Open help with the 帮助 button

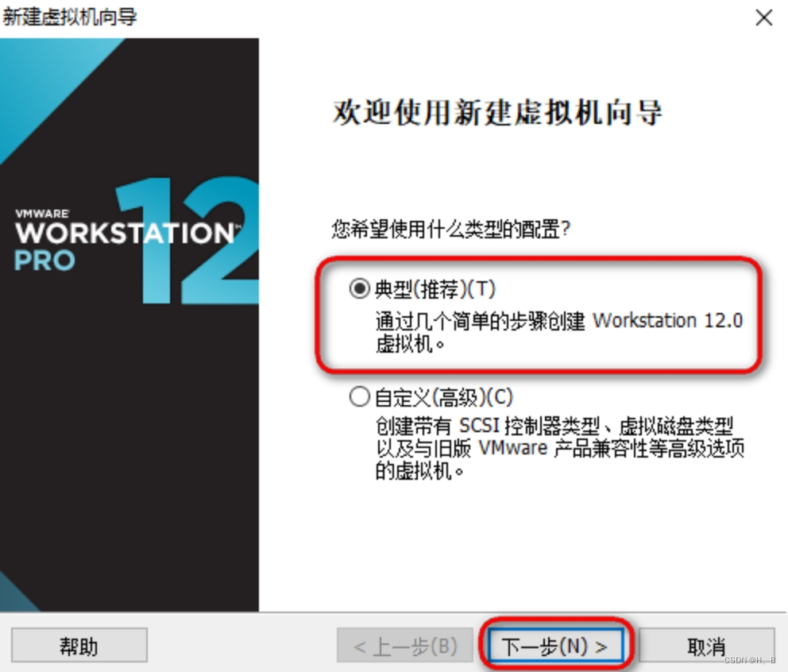point(79,645)
